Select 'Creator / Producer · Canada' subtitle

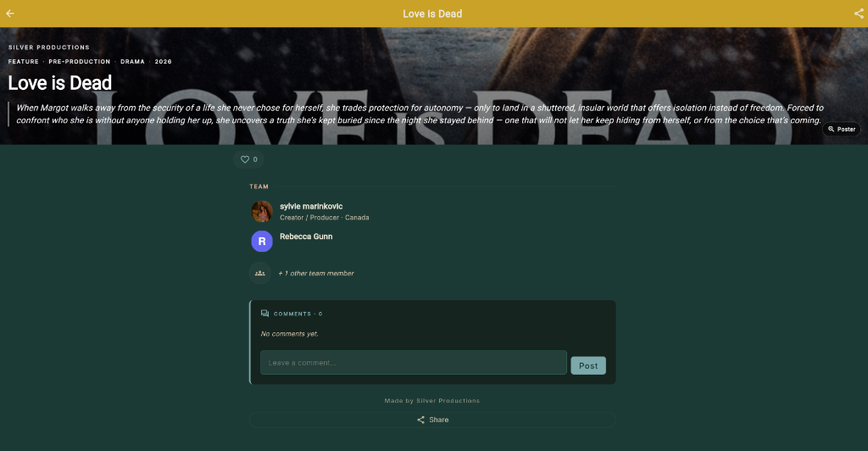coord(325,218)
